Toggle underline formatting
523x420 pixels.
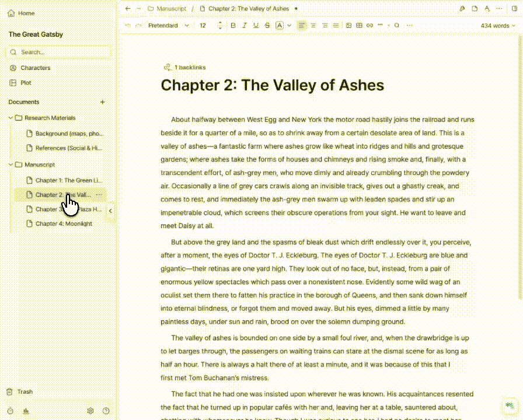click(256, 25)
